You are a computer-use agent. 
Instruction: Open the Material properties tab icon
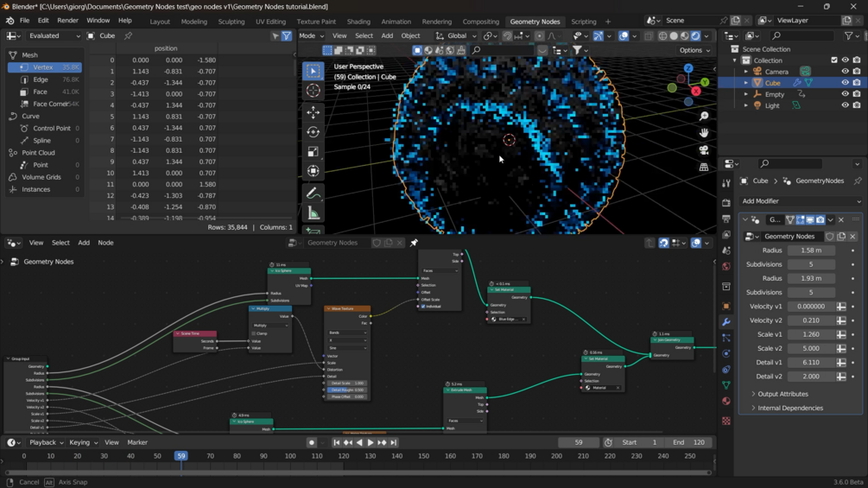[x=726, y=401]
